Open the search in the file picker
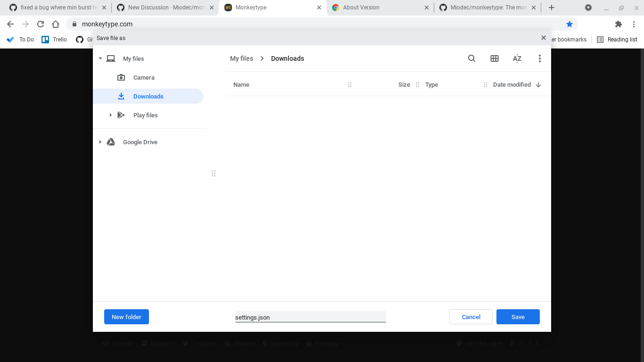This screenshot has height=362, width=644. 471,58
